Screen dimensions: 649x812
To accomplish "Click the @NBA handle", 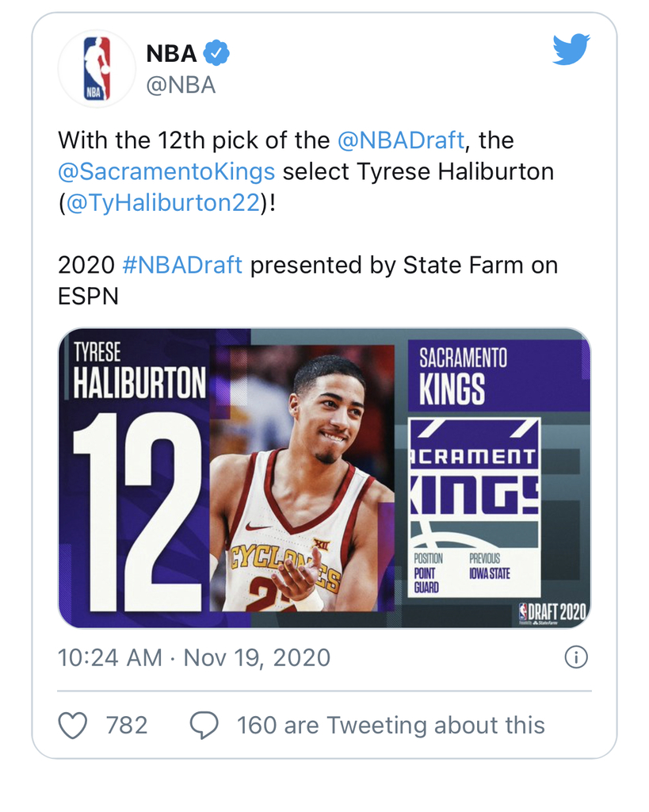I will [181, 86].
